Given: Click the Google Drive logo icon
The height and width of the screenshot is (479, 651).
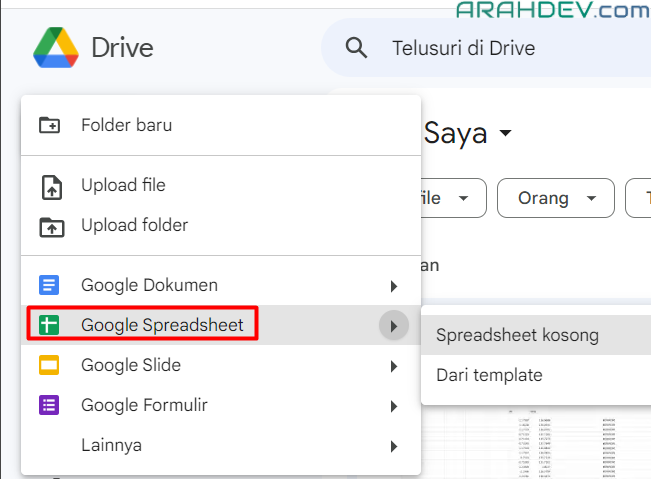Looking at the screenshot, I should click(56, 47).
